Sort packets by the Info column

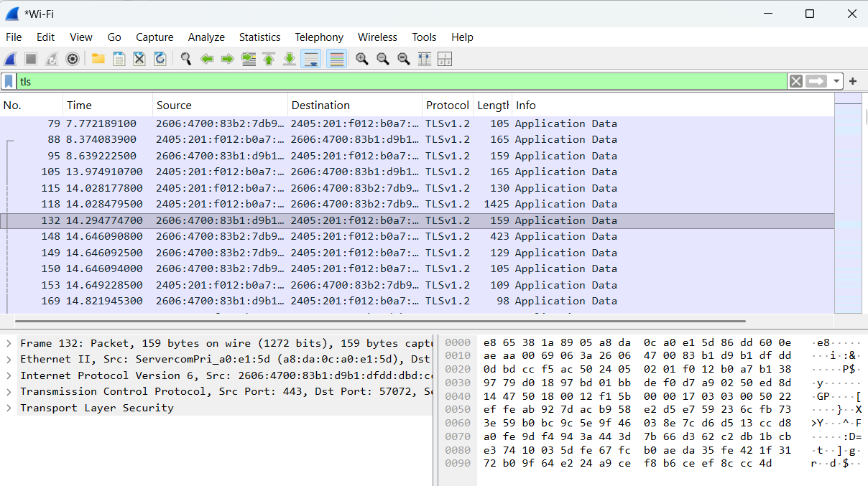pos(673,106)
